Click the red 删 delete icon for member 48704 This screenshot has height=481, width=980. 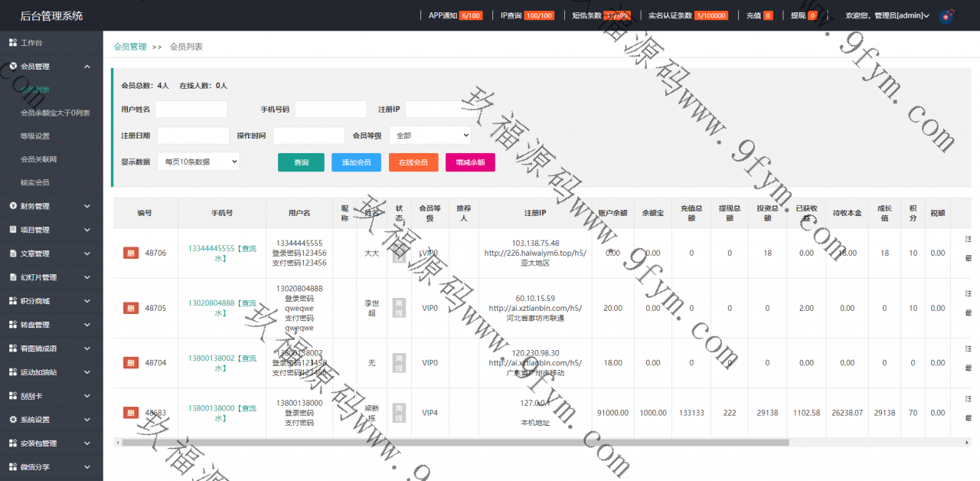click(131, 363)
